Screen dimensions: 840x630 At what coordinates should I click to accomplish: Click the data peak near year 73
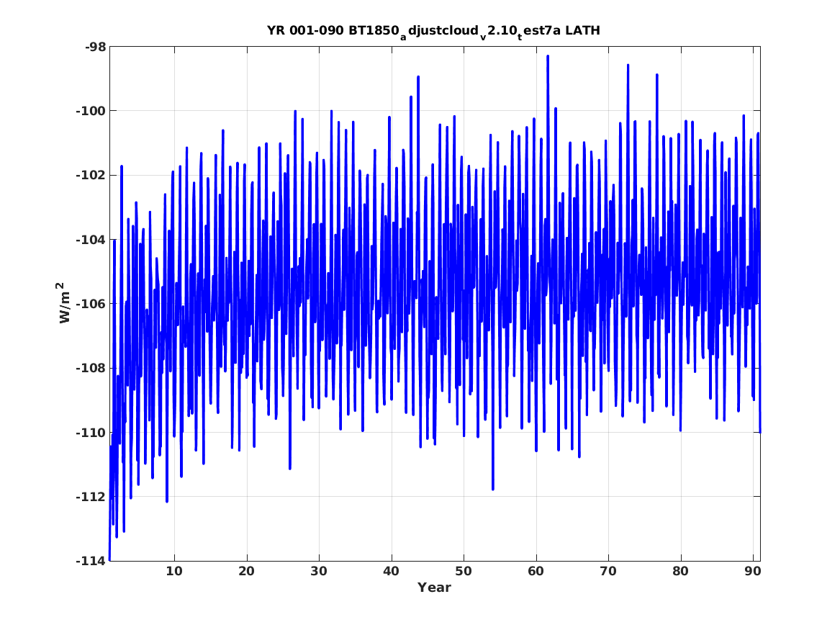pyautogui.click(x=628, y=66)
